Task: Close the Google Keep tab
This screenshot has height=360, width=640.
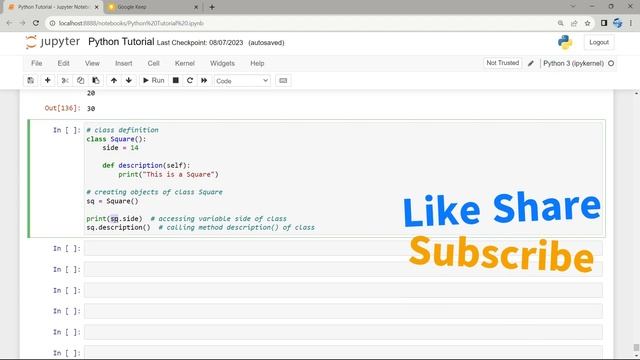Action: [x=196, y=7]
